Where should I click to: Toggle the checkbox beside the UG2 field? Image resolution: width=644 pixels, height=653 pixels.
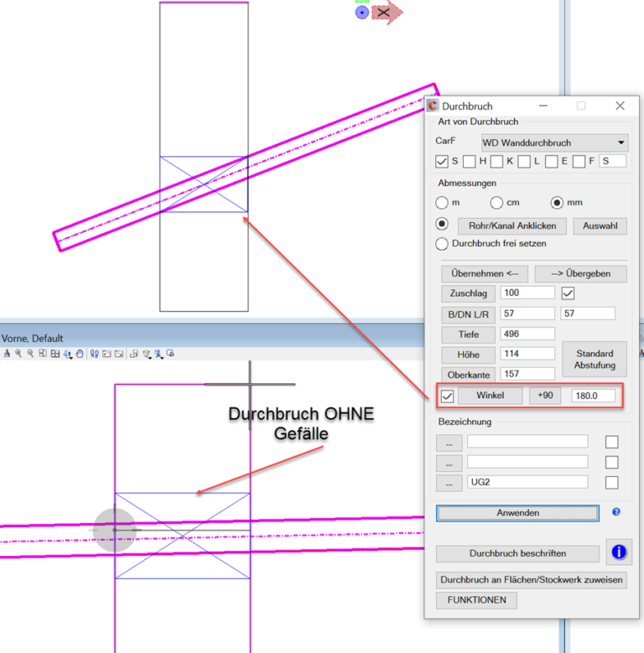611,482
